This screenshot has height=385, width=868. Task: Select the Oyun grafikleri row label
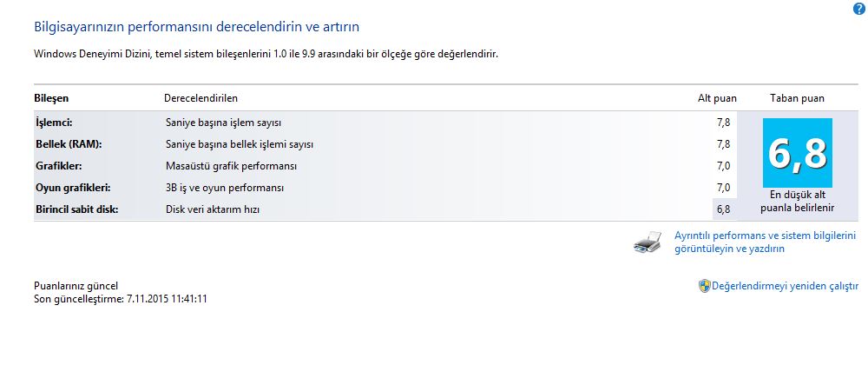tap(72, 188)
